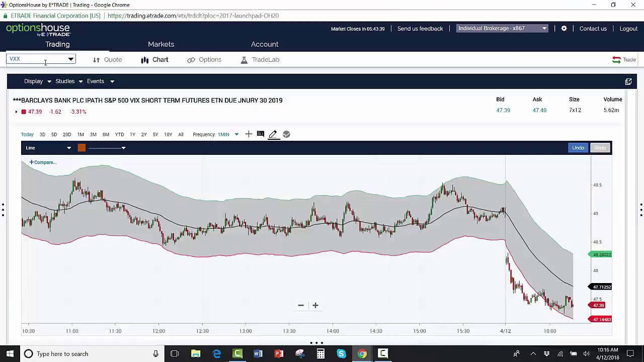644x362 pixels.
Task: Add a comparison with Compare
Action: pos(43,162)
